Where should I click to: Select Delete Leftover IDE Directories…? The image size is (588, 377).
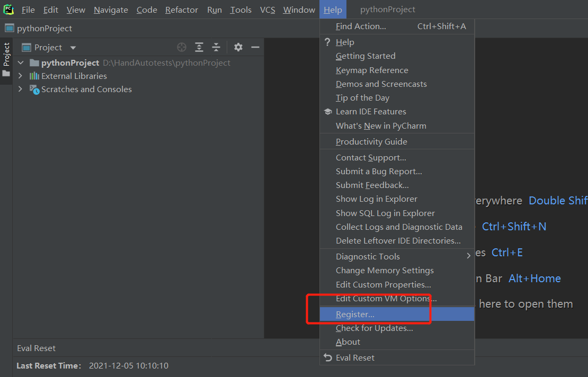[x=397, y=240]
